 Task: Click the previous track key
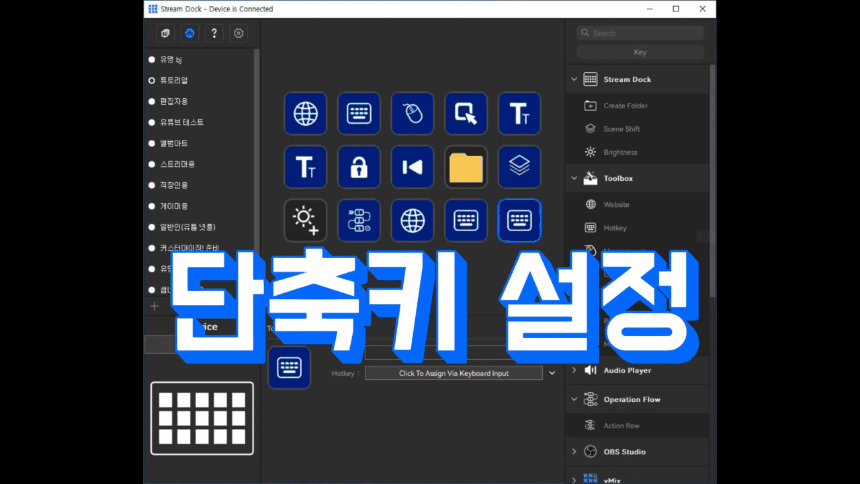[412, 167]
